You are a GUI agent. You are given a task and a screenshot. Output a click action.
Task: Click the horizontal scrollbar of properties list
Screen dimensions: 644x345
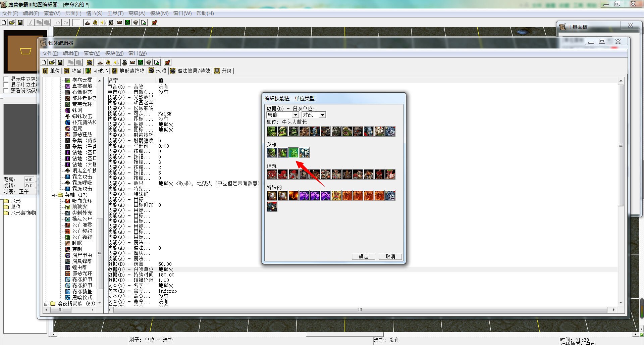pos(360,310)
